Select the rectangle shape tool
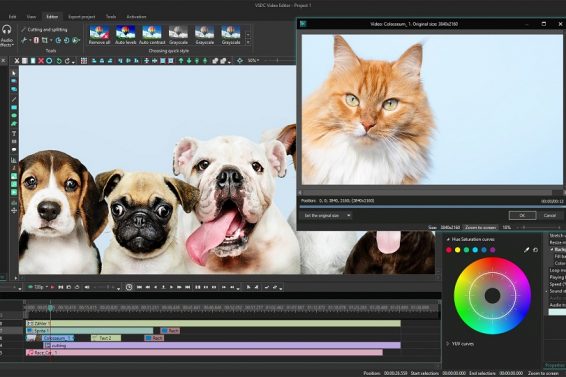The width and height of the screenshot is (566, 377). click(14, 108)
